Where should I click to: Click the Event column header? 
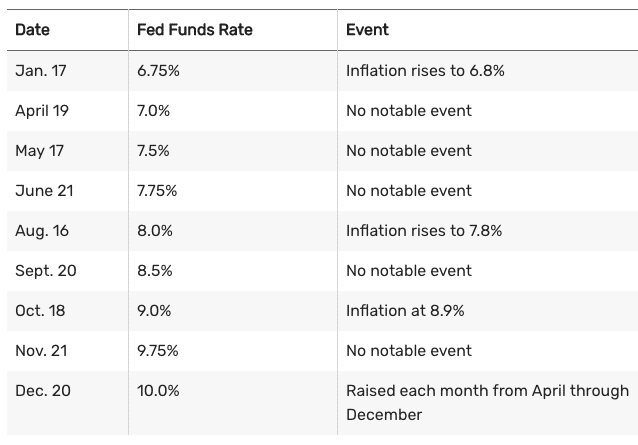click(367, 30)
